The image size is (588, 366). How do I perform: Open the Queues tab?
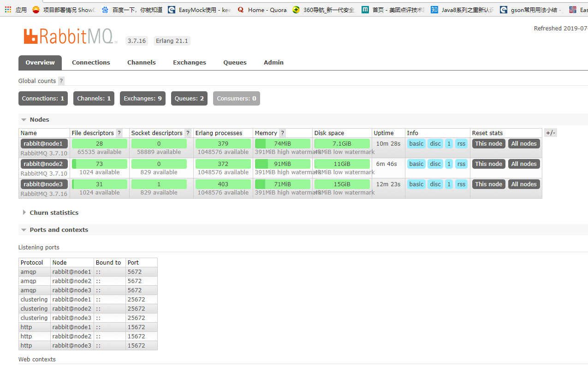point(235,63)
